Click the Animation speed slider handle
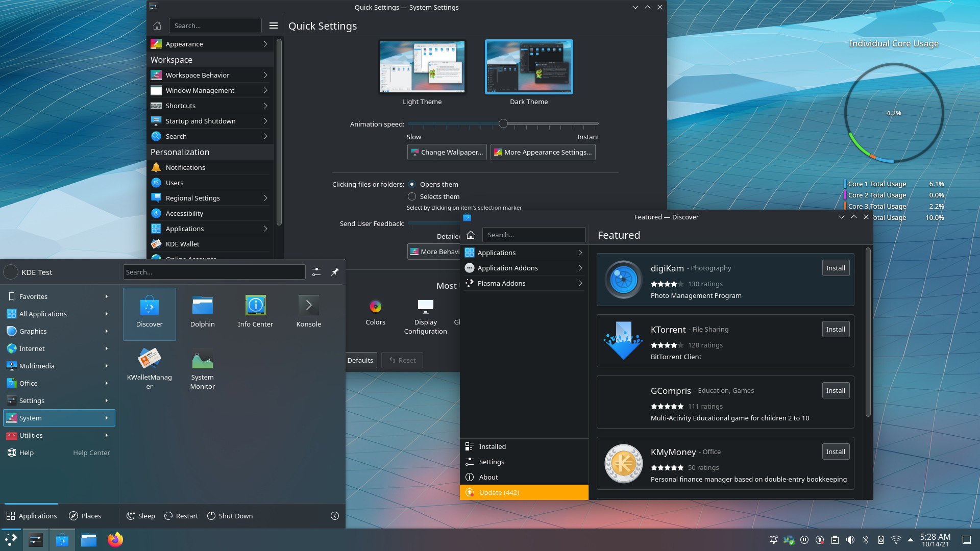 click(503, 123)
